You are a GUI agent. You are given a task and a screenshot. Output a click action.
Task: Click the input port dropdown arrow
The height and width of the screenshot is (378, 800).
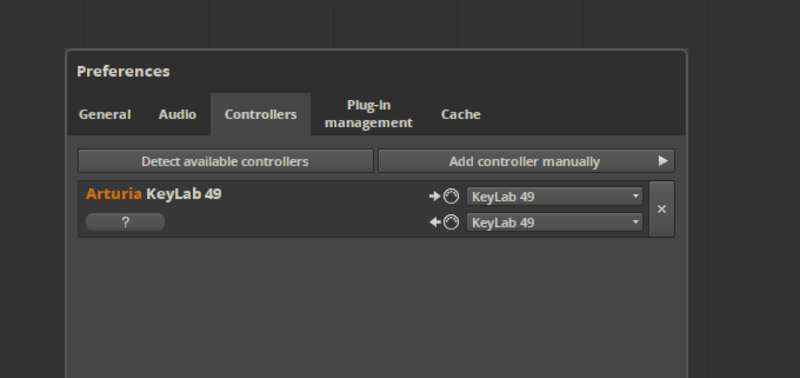[x=635, y=196]
